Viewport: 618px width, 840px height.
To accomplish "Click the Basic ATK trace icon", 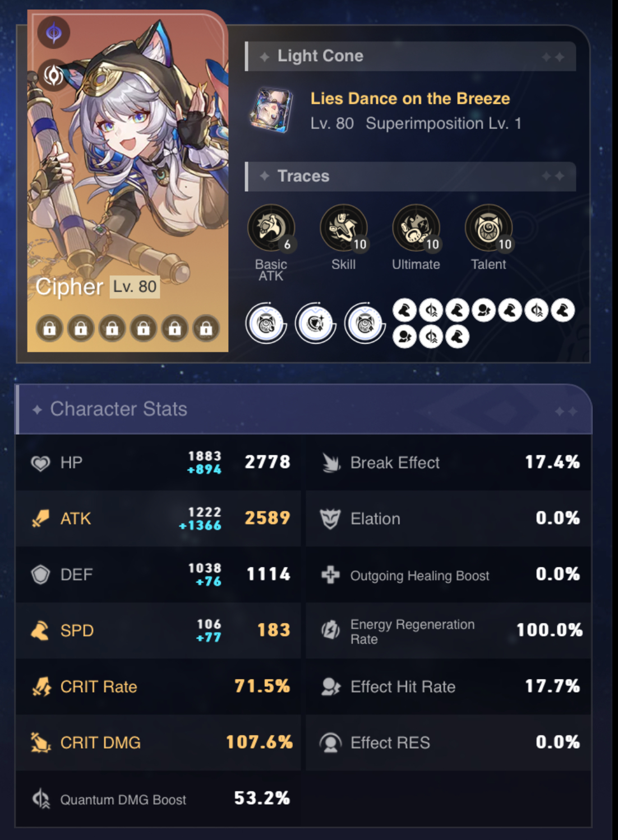I will pos(272,228).
